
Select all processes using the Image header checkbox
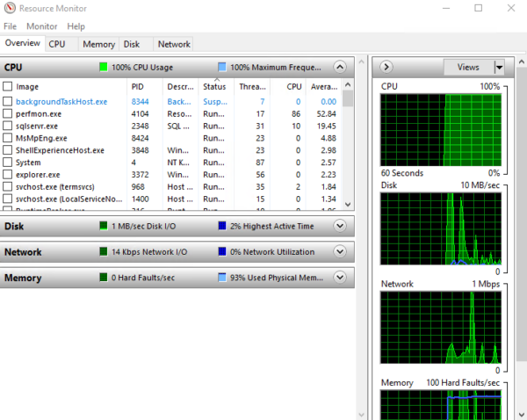(x=8, y=87)
